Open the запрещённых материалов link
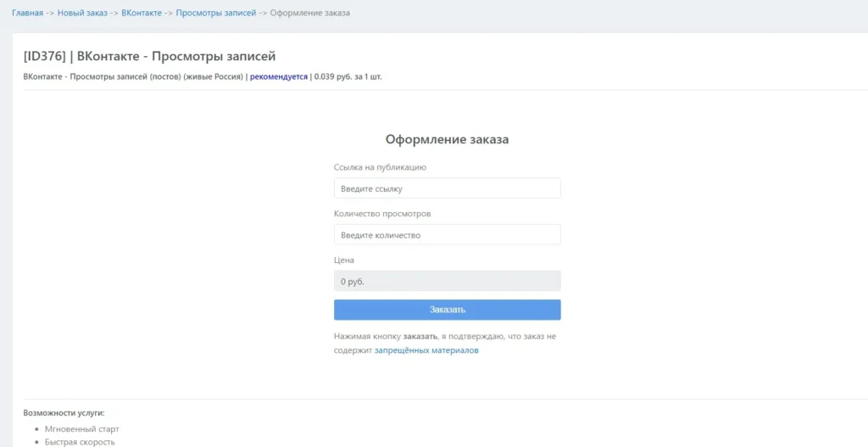Image resolution: width=868 pixels, height=447 pixels. point(427,350)
